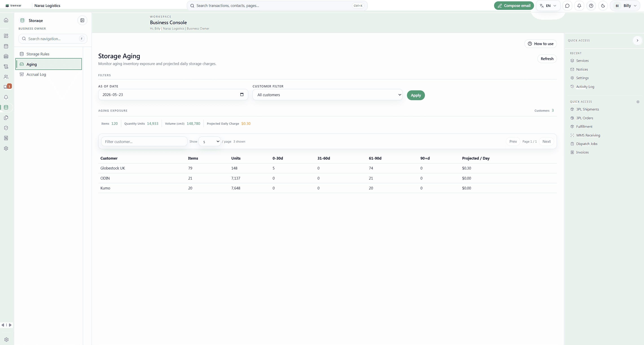Open the Show per page dropdown

coord(209,141)
